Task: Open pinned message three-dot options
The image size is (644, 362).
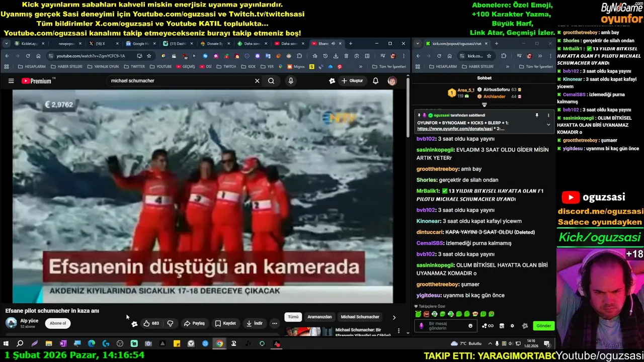Action: click(548, 115)
